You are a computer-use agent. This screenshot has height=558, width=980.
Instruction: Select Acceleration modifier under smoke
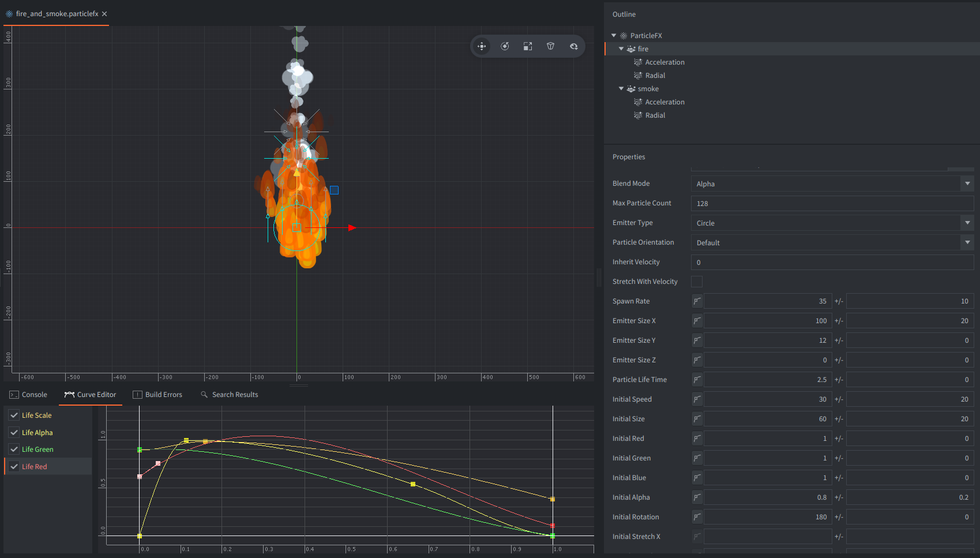click(x=664, y=102)
